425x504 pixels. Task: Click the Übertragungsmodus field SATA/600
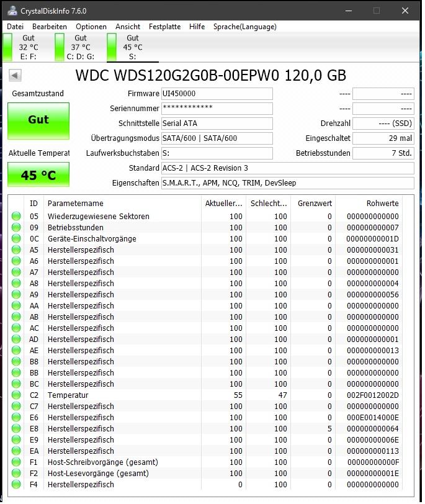pos(217,138)
